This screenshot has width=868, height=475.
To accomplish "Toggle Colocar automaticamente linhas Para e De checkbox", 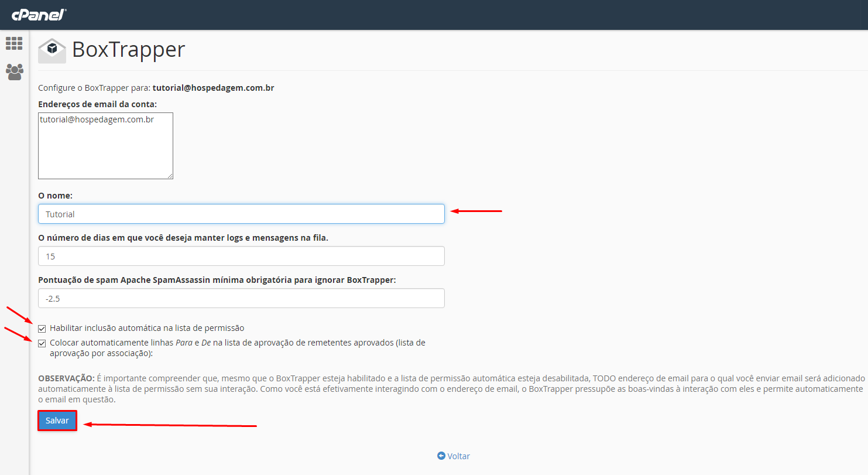I will point(42,343).
